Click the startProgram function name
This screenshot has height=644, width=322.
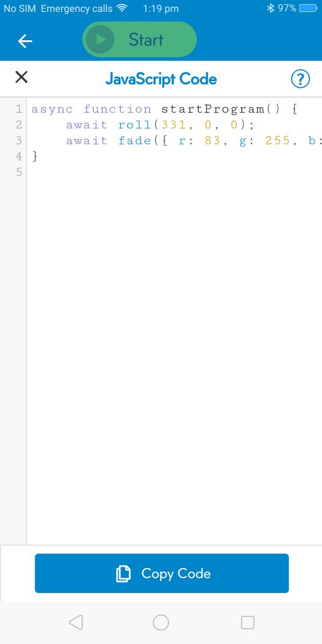tap(213, 109)
